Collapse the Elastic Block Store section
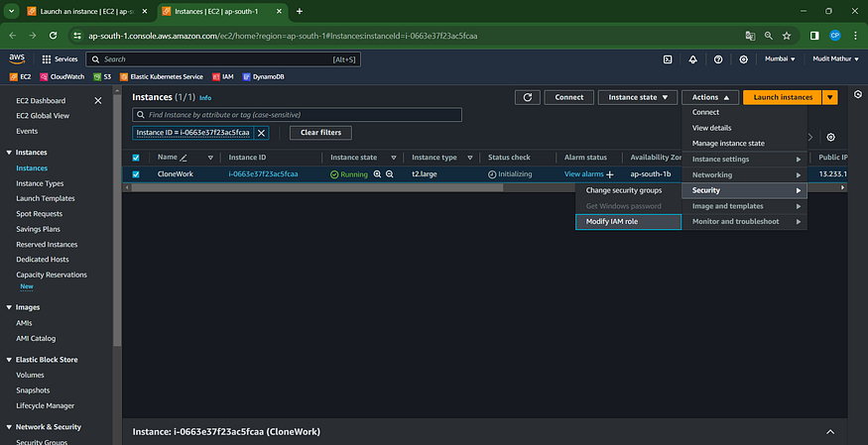Viewport: 868px width, 445px height. click(9, 360)
